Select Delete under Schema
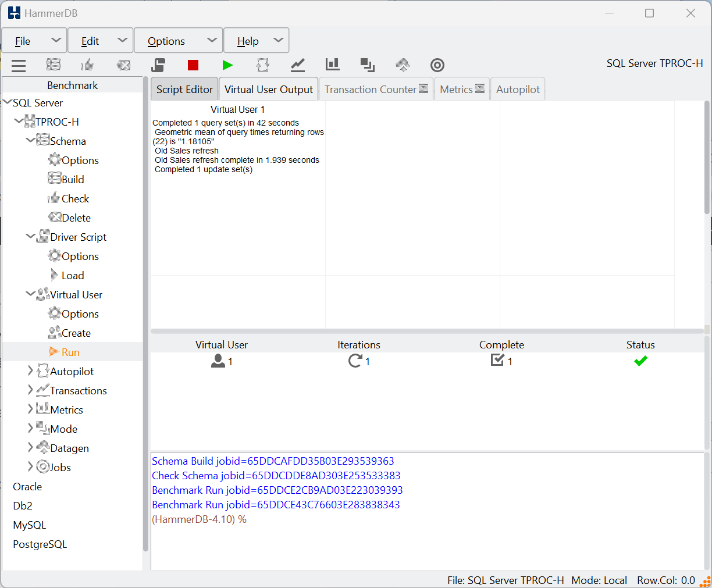The image size is (712, 588). [76, 218]
